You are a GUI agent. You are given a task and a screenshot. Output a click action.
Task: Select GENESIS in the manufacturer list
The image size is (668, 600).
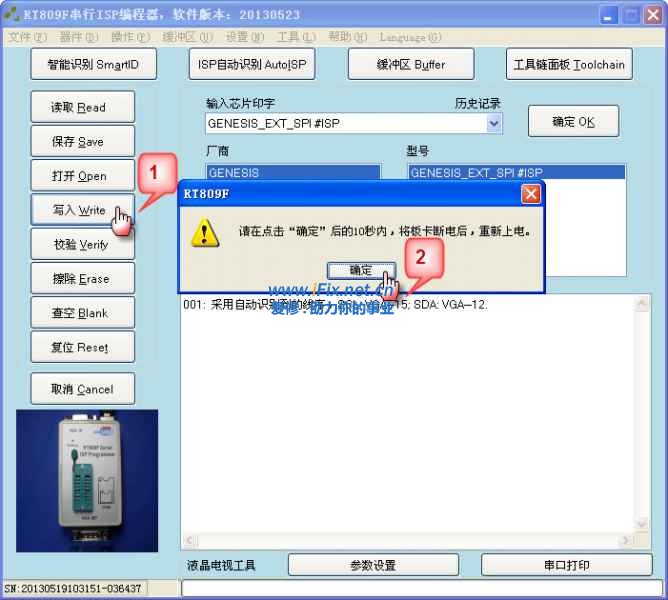tap(292, 172)
